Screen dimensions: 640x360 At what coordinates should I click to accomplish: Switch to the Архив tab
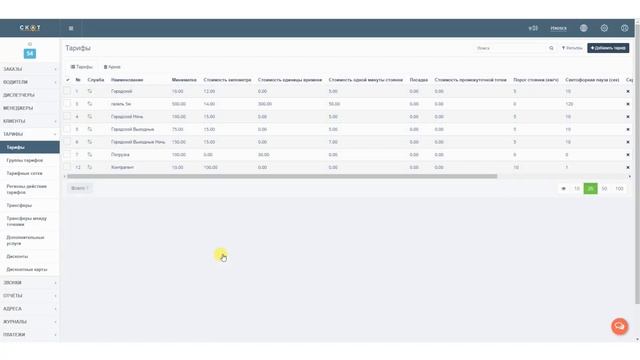click(x=112, y=67)
